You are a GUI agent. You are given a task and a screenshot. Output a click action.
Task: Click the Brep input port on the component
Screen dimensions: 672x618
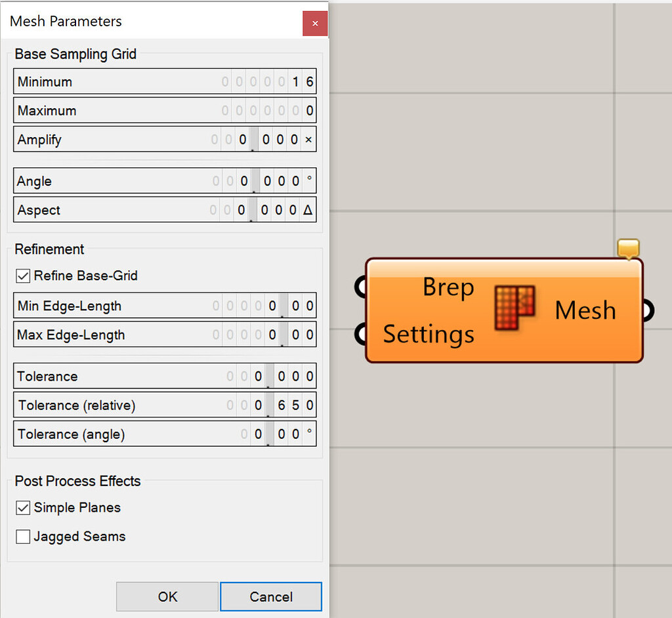tap(362, 287)
